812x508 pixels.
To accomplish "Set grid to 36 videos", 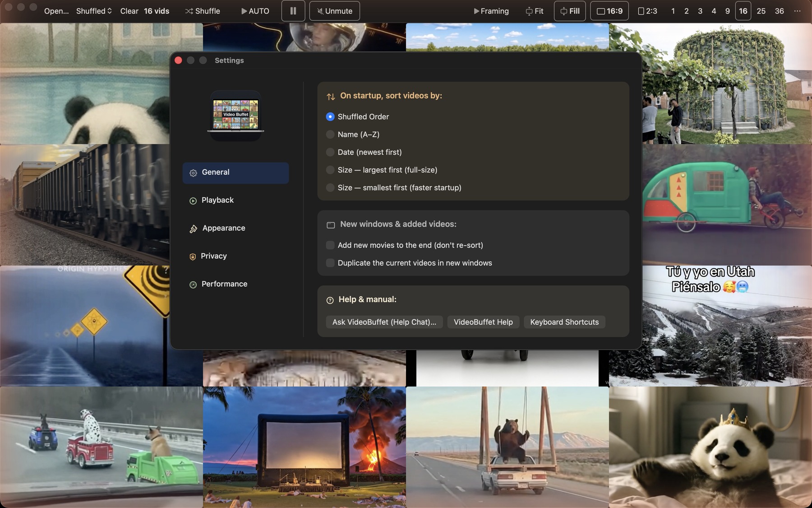I will coord(779,11).
